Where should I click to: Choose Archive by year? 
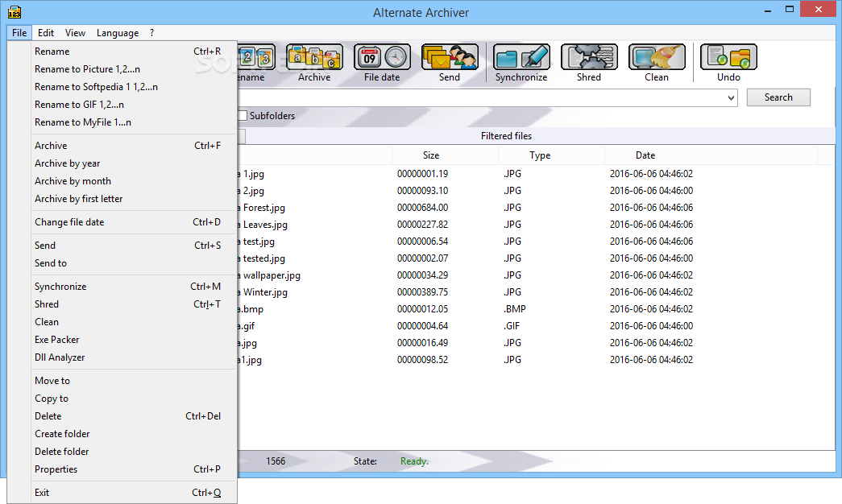click(x=134, y=163)
